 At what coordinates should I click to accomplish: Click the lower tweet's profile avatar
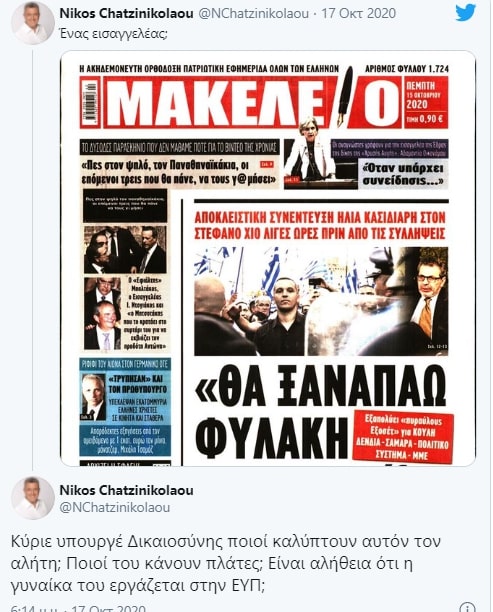[x=32, y=498]
